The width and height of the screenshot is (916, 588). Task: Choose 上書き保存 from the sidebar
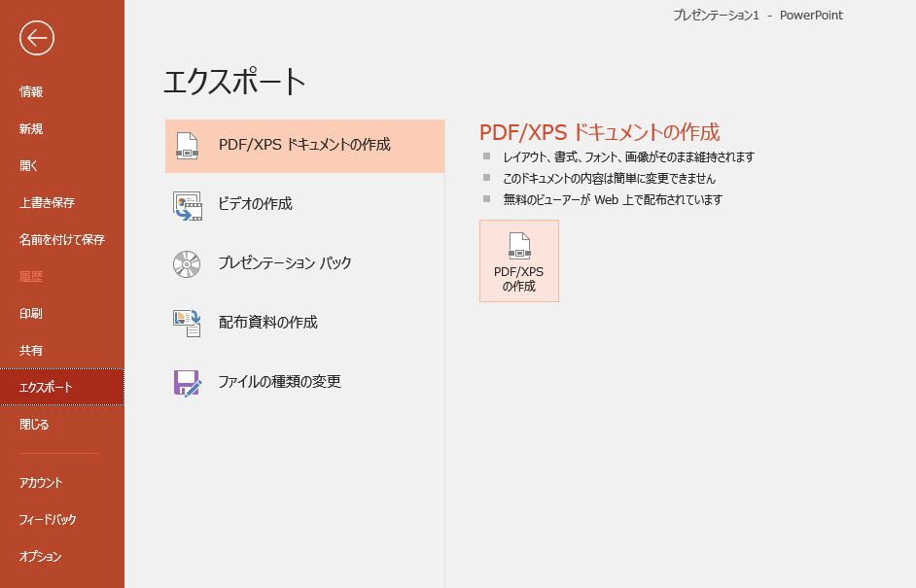coord(47,203)
